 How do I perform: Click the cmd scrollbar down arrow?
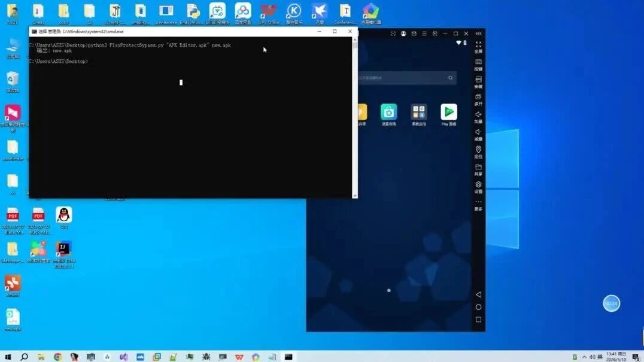click(355, 196)
